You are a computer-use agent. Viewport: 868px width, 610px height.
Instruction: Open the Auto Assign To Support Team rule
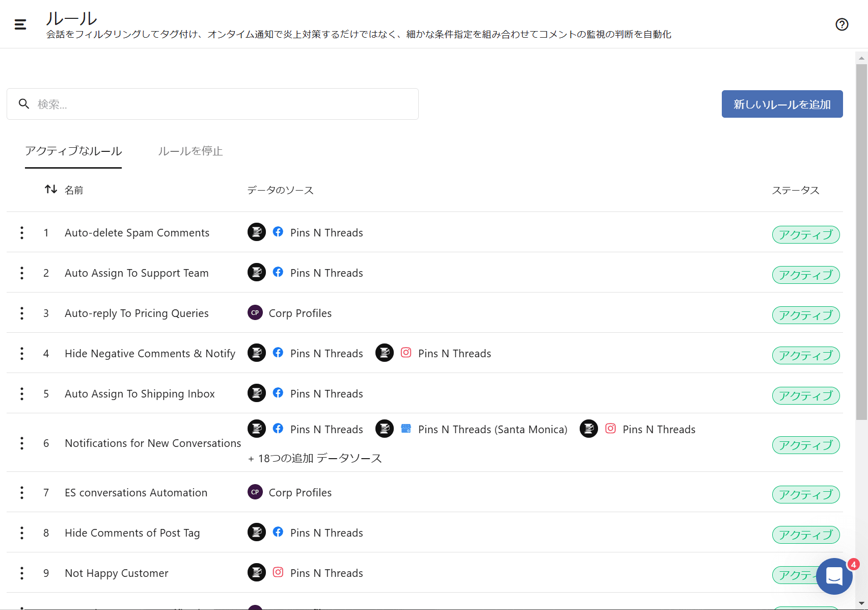tap(137, 273)
